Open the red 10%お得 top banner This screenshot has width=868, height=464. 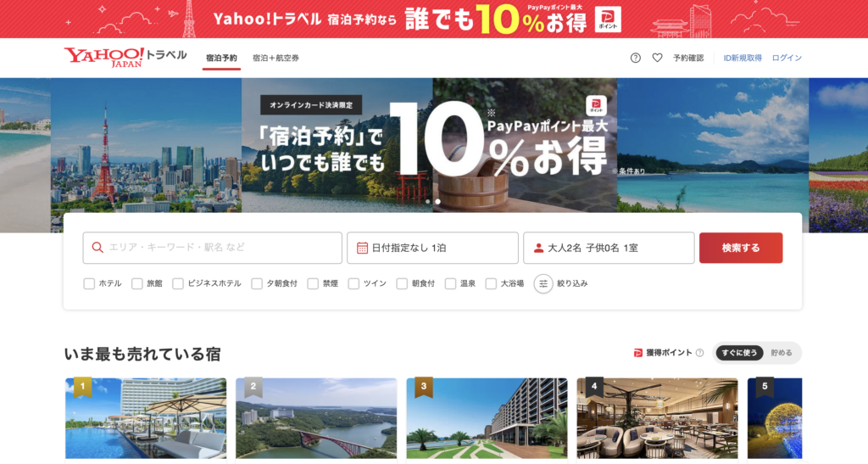434,19
